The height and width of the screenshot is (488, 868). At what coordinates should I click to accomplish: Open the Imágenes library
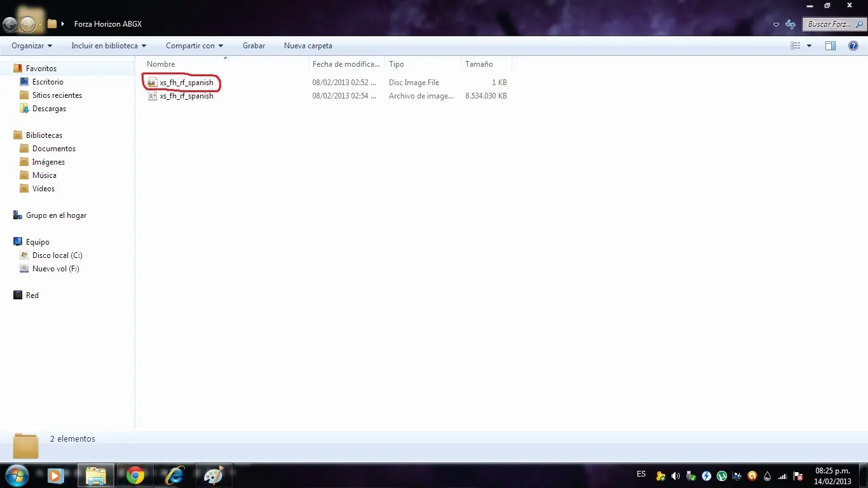pos(48,162)
